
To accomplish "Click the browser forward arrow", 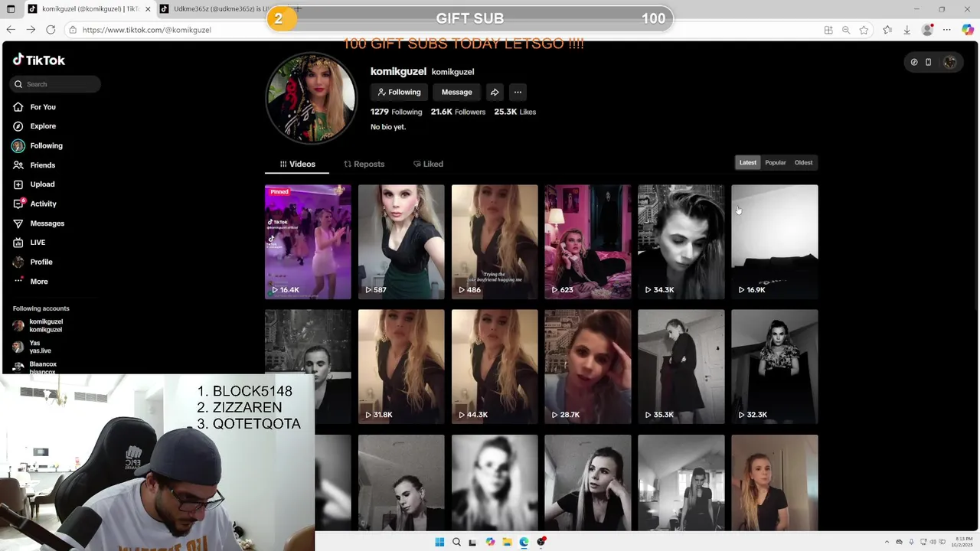I will point(31,30).
